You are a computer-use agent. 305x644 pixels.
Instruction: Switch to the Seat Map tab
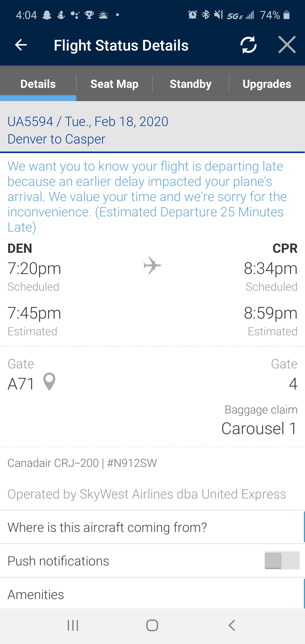114,84
